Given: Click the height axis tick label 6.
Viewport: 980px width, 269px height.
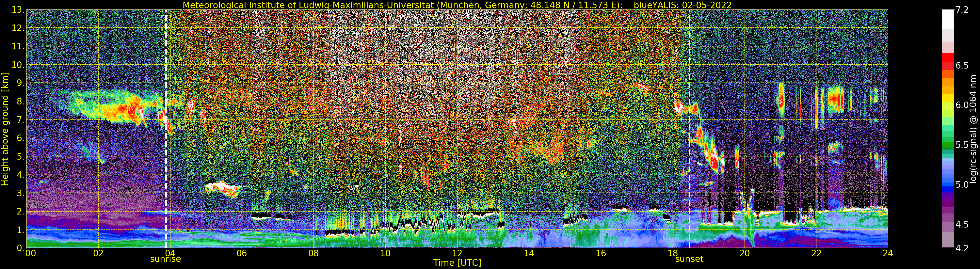Looking at the screenshot, I should pos(21,138).
